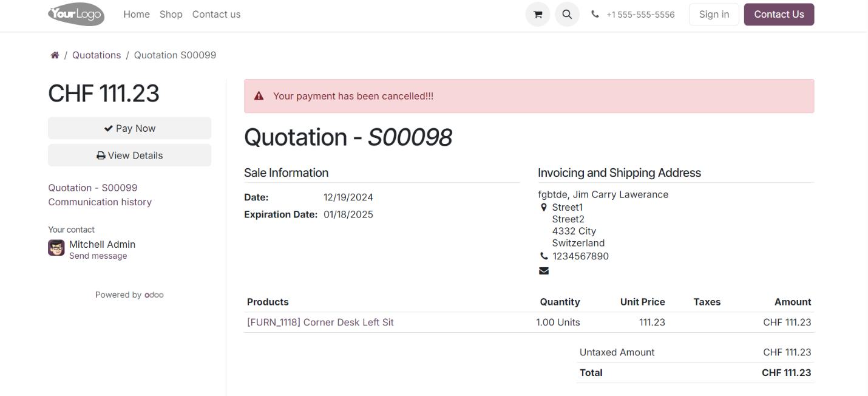Open the Home navigation item
Viewport: 868px width, 396px height.
pyautogui.click(x=136, y=14)
